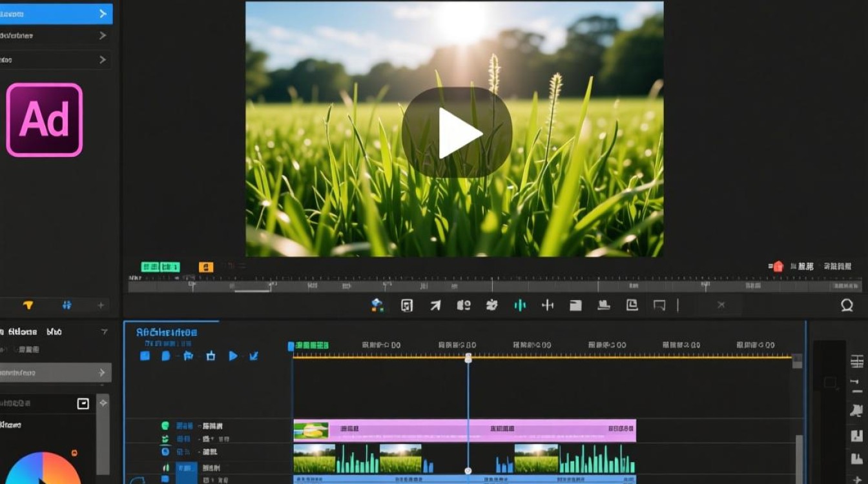This screenshot has width=868, height=484.
Task: Select the first grass thumbnail clip in the timeline
Action: tap(315, 459)
